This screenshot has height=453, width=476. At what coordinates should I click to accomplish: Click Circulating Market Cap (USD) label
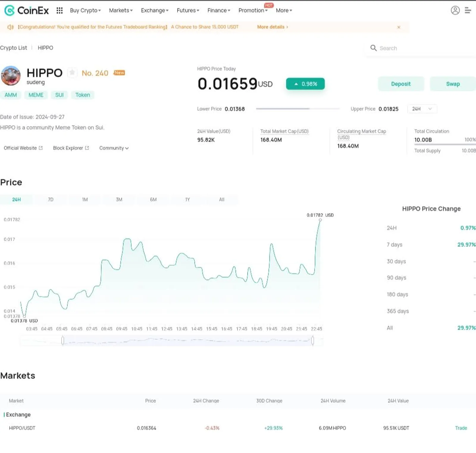pos(361,134)
